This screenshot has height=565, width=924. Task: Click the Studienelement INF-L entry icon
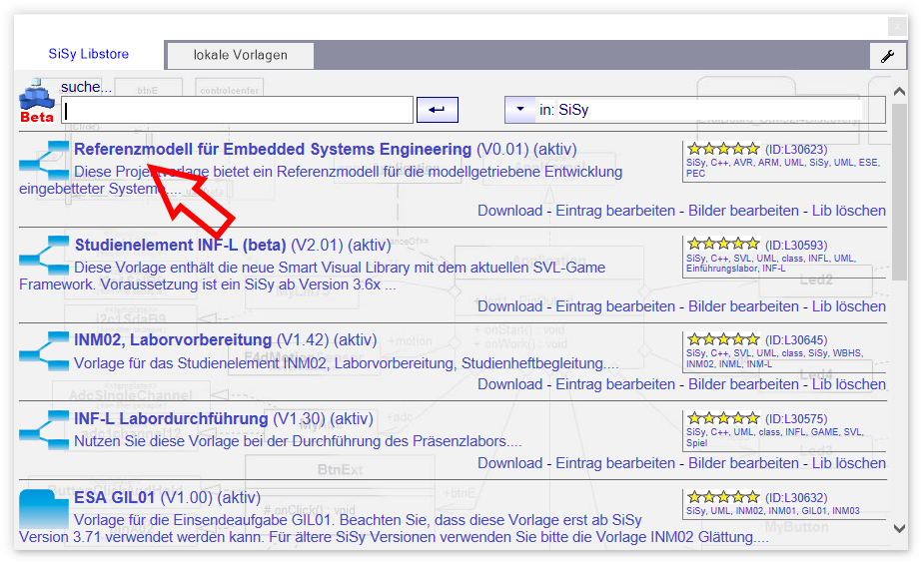click(44, 256)
